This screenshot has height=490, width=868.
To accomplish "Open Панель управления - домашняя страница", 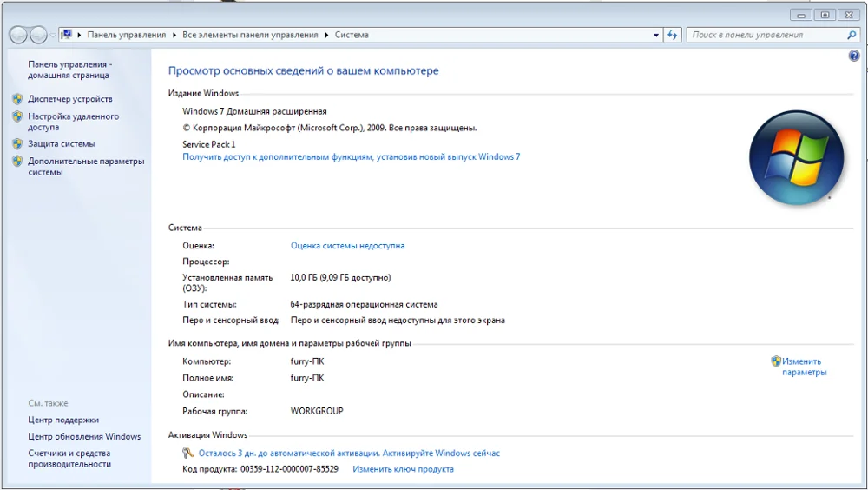I will point(69,70).
